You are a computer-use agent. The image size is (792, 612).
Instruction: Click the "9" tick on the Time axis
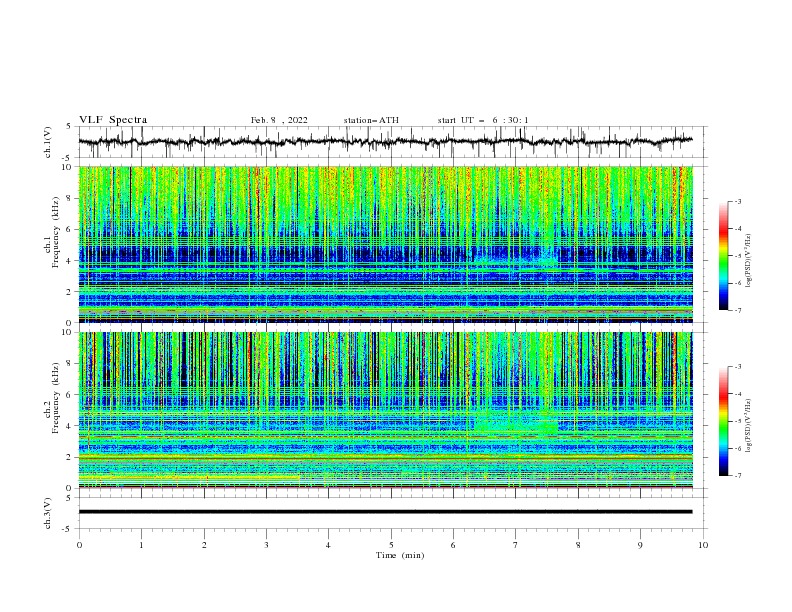[x=640, y=545]
